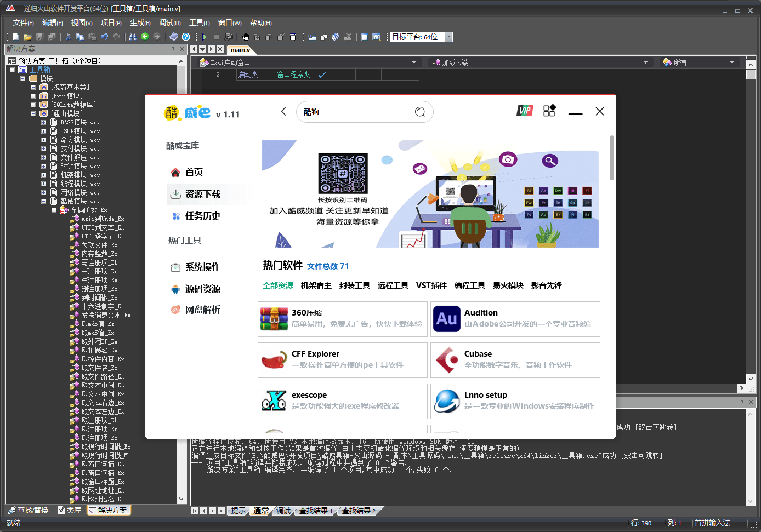Image resolution: width=761 pixels, height=532 pixels.
Task: Click the VIP badge icon in 酷威 window
Action: coord(525,111)
